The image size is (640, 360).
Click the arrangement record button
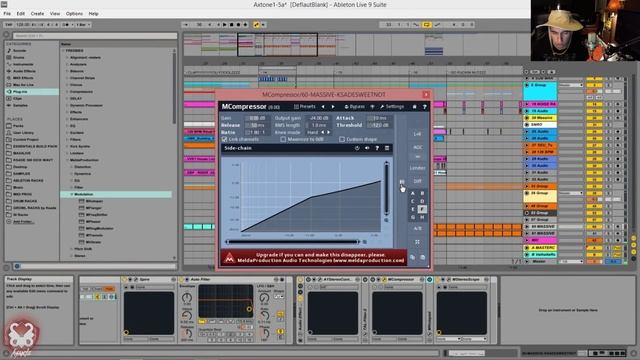[x=238, y=25]
